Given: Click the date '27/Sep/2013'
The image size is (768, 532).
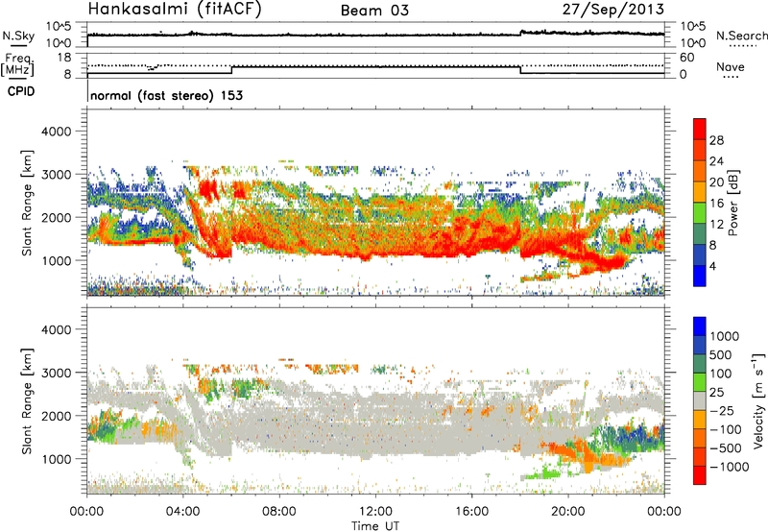Looking at the screenshot, I should pyautogui.click(x=612, y=10).
